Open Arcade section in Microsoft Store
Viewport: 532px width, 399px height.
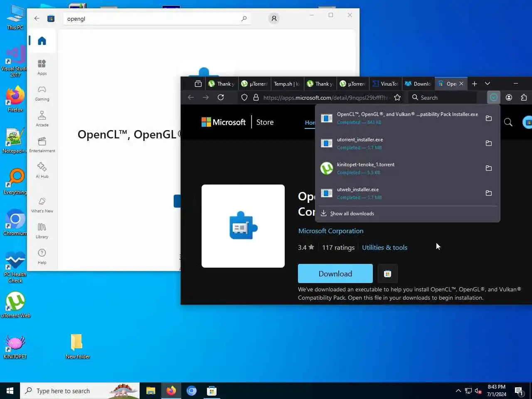[x=42, y=118]
